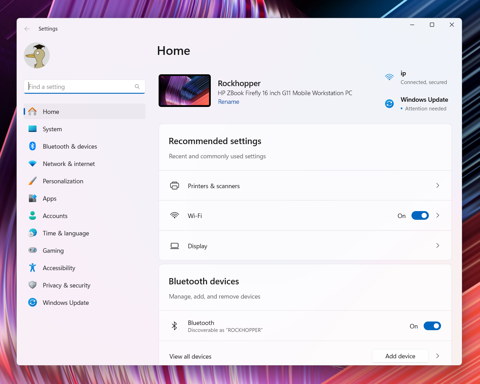Click the System monitor icon

(32, 129)
